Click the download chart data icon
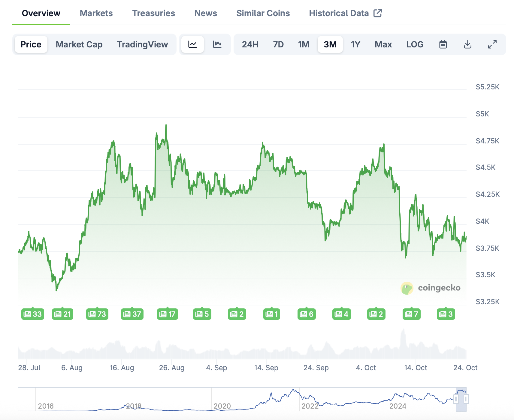This screenshot has height=420, width=514. [x=467, y=44]
